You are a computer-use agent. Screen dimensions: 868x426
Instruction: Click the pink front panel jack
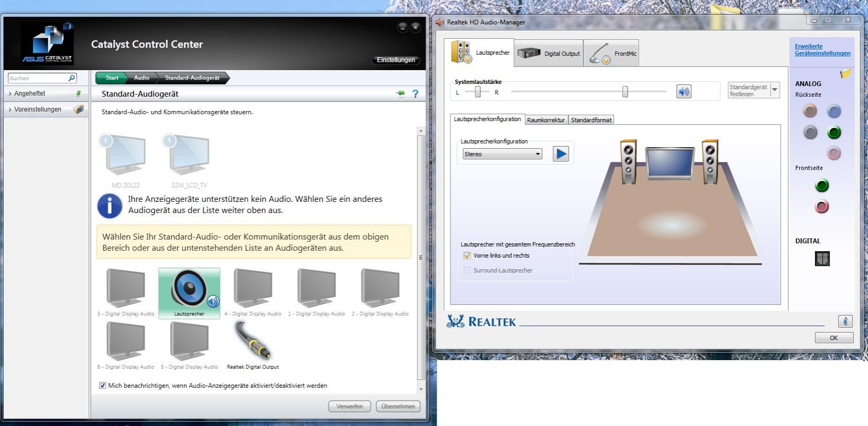pyautogui.click(x=822, y=207)
